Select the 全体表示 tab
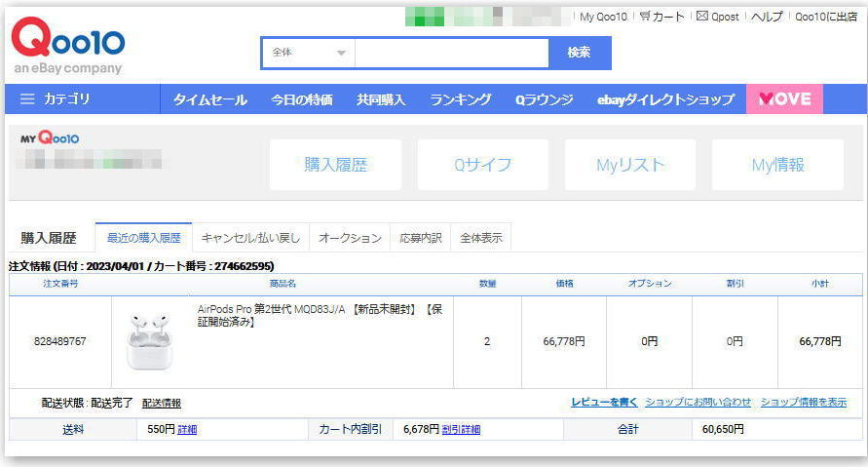The width and height of the screenshot is (868, 467). [481, 238]
